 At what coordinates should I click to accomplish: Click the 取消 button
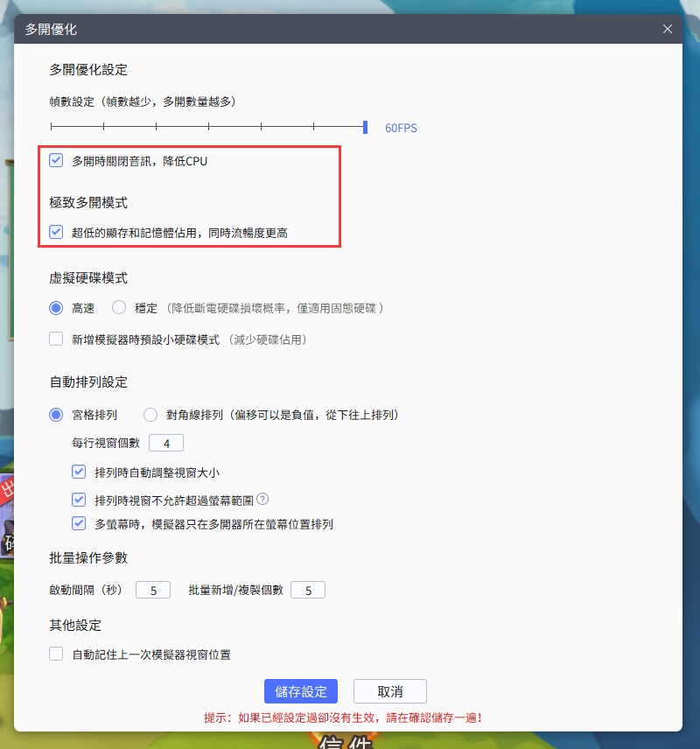tap(390, 691)
